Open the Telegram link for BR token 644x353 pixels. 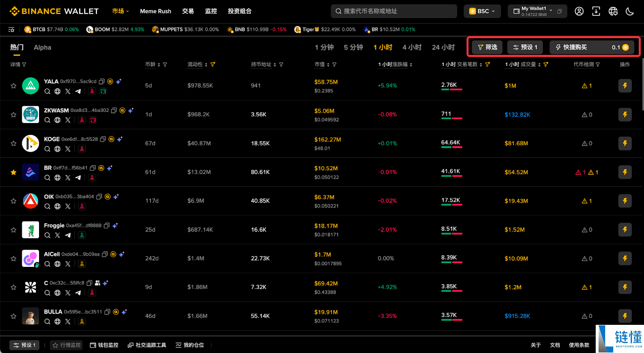(78, 178)
